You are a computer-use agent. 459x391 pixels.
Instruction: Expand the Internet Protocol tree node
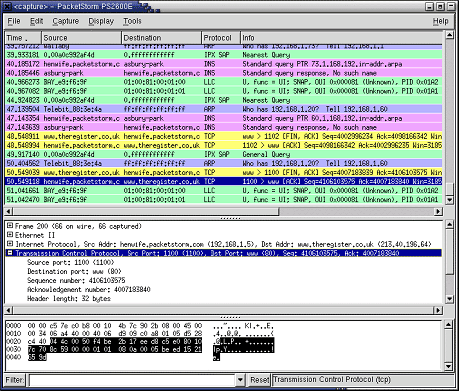(x=10, y=244)
